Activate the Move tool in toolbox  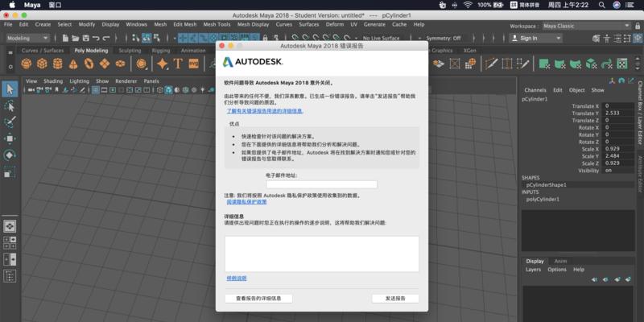(10, 138)
